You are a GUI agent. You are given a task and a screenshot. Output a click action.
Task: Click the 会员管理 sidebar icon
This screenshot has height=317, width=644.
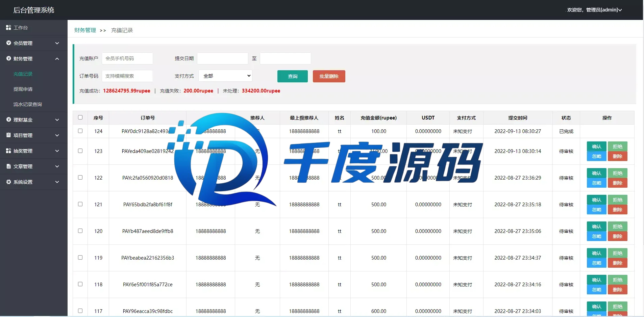[8, 43]
